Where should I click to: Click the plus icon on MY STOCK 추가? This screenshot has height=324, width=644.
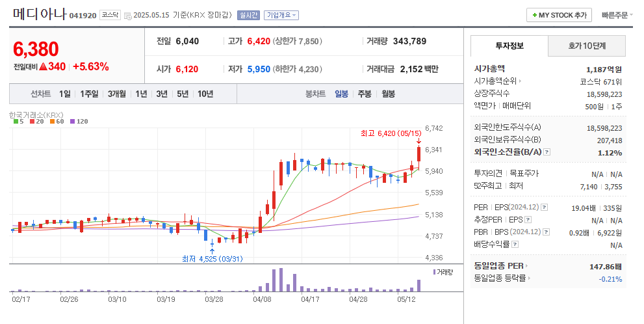pyautogui.click(x=534, y=15)
